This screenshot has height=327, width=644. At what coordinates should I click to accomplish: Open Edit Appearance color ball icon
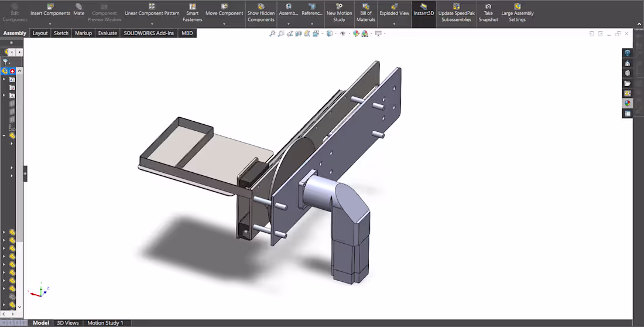356,34
